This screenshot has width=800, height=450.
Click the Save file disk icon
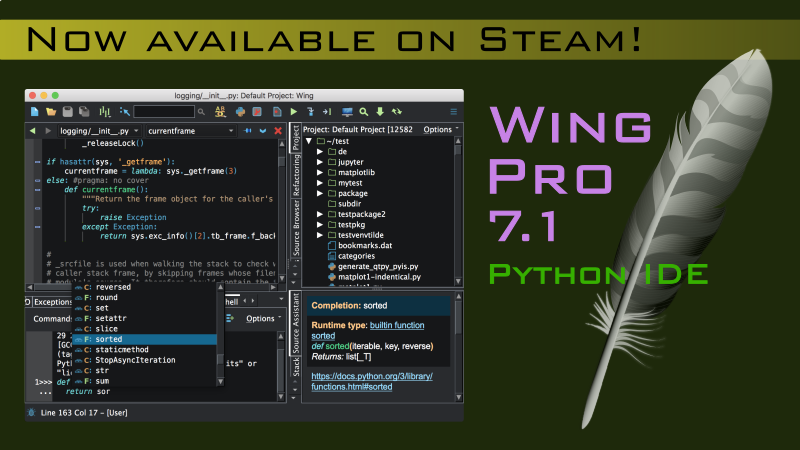point(68,112)
